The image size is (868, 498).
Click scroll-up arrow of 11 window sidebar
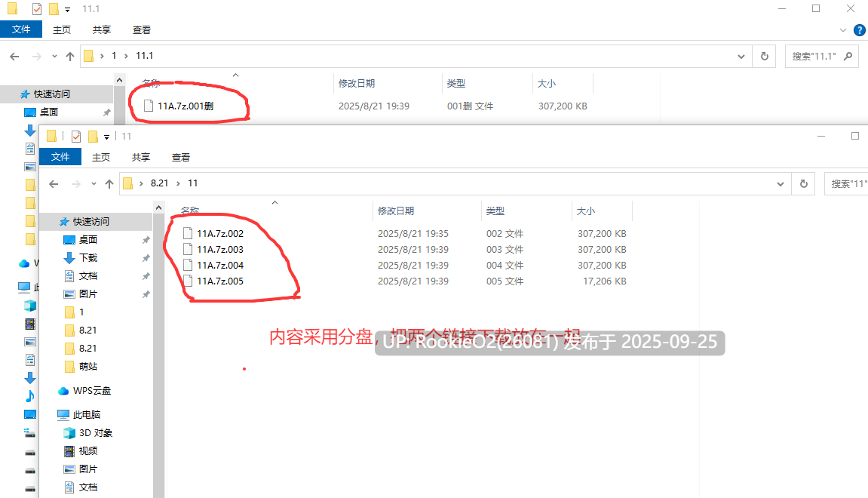point(159,207)
